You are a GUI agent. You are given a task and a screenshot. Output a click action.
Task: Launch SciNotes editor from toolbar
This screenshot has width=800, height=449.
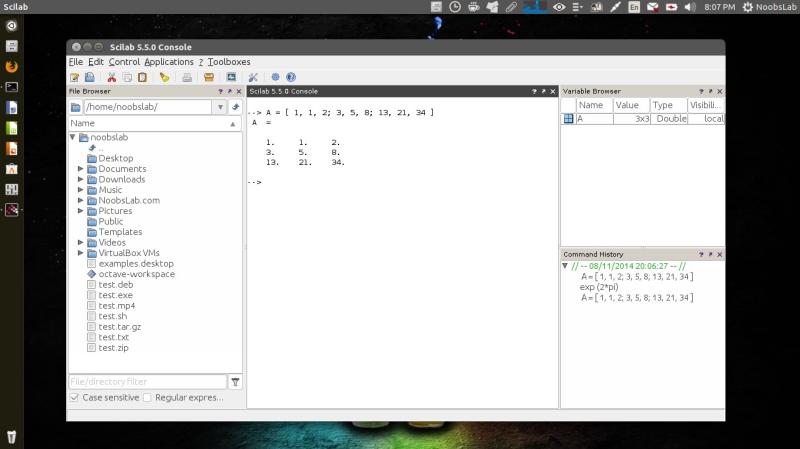pos(75,78)
